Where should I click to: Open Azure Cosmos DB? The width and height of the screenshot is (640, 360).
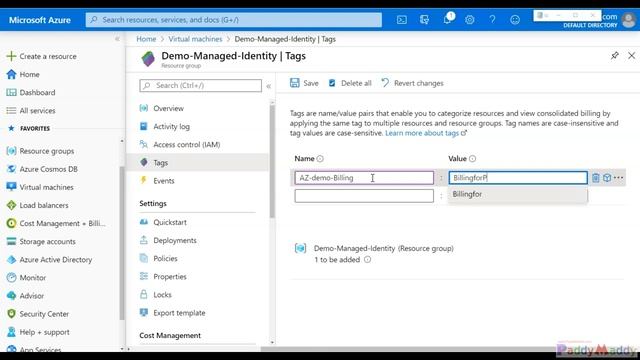tap(42, 169)
